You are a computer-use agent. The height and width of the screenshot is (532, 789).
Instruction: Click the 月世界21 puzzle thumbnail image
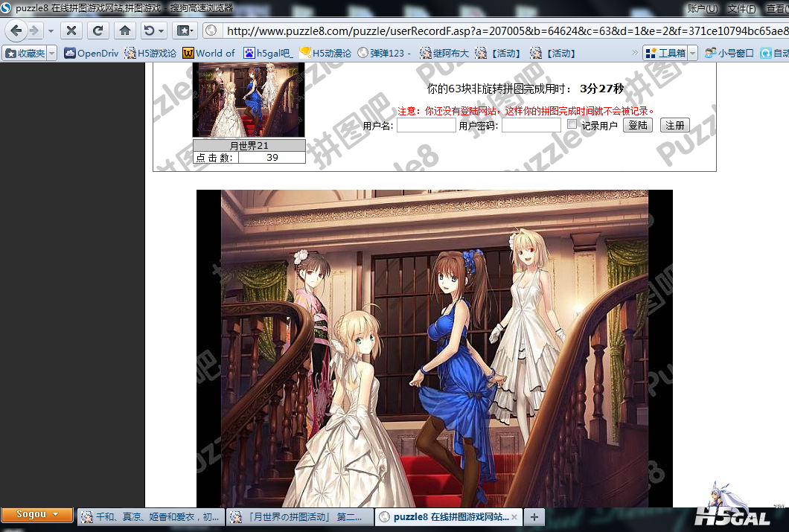(x=249, y=100)
